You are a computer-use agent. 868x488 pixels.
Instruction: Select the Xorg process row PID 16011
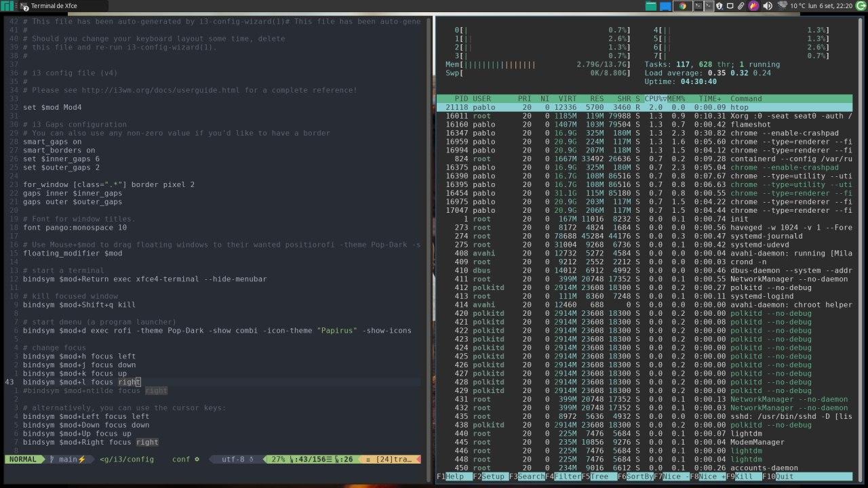coord(644,116)
